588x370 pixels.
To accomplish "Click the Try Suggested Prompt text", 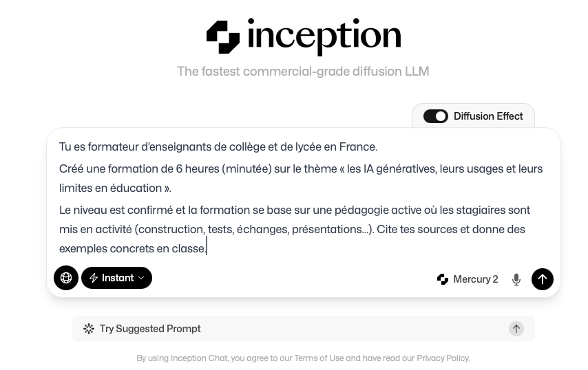I will [150, 329].
